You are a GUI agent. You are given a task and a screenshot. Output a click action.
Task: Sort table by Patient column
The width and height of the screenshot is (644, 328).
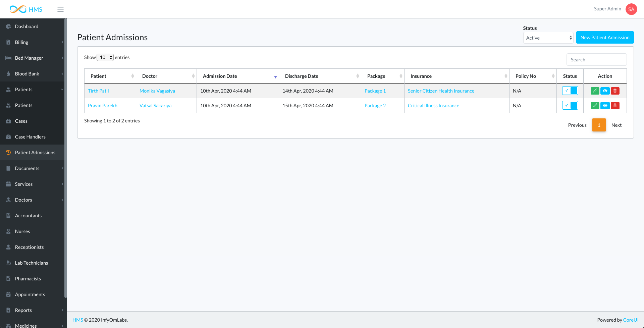(x=110, y=76)
